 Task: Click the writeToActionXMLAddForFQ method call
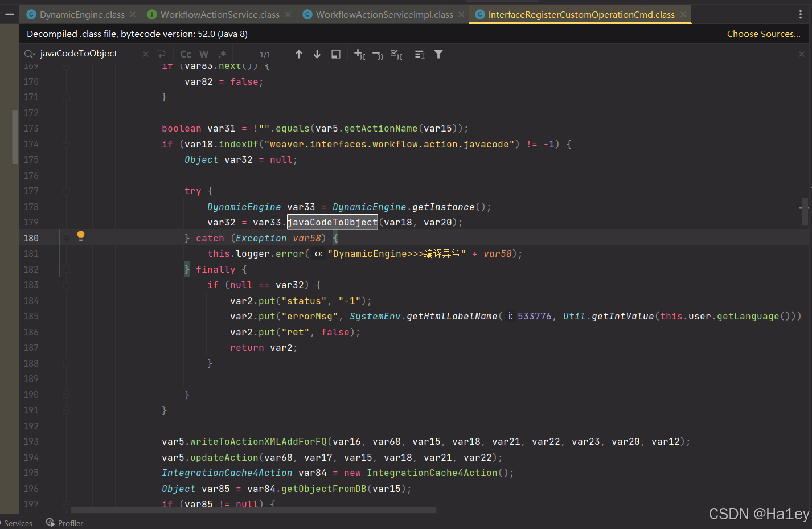click(x=259, y=442)
